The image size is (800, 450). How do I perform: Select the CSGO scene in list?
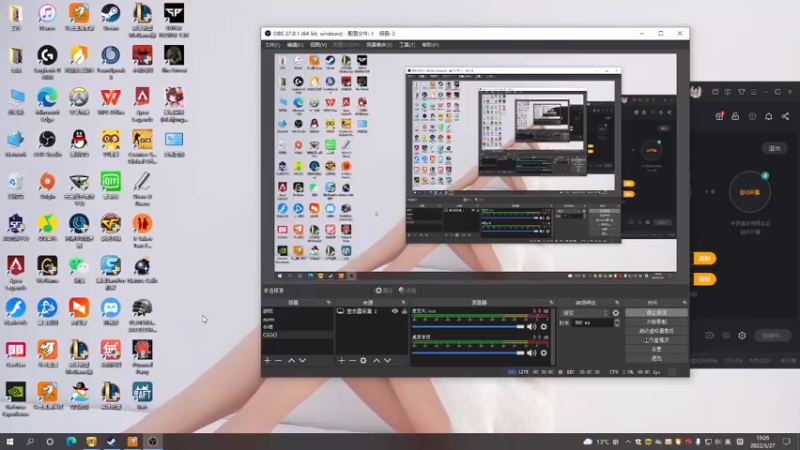coord(297,335)
